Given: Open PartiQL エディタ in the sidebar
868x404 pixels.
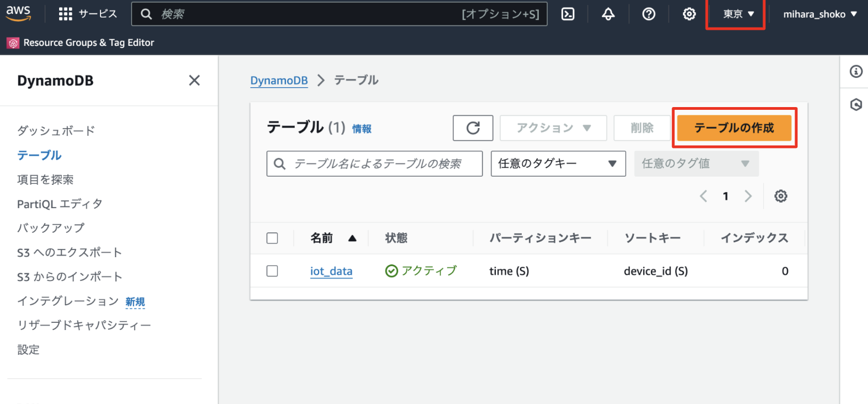Looking at the screenshot, I should pos(60,204).
